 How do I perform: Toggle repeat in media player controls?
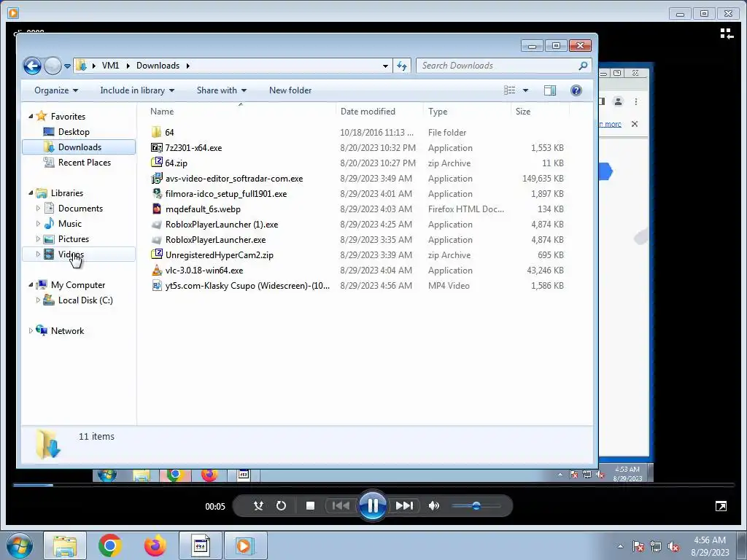(281, 506)
